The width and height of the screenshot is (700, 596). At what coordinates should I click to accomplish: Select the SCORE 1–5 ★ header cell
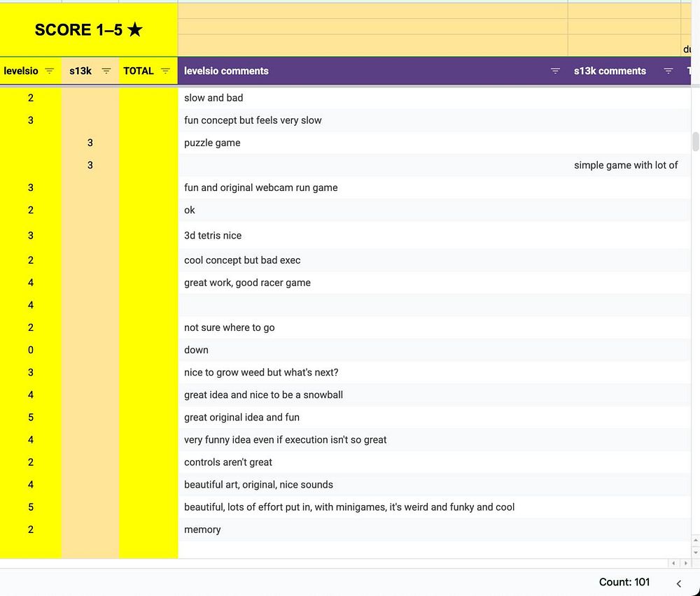pos(89,29)
